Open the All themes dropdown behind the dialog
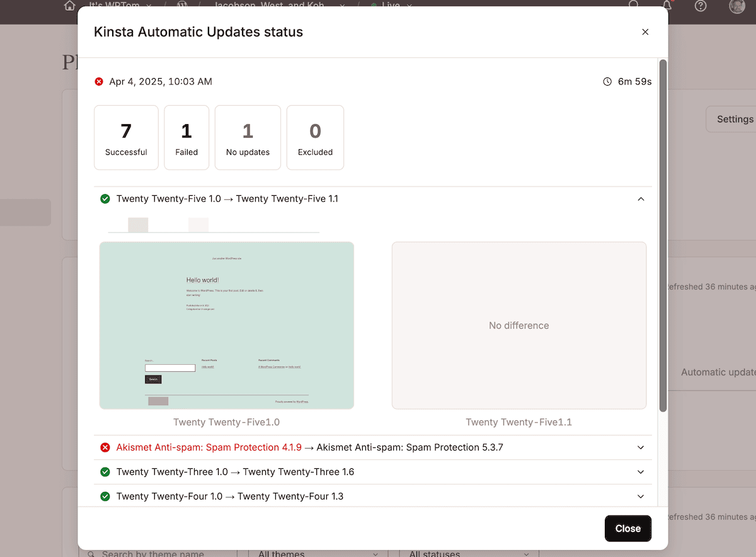Image resolution: width=756 pixels, height=557 pixels. [318, 553]
